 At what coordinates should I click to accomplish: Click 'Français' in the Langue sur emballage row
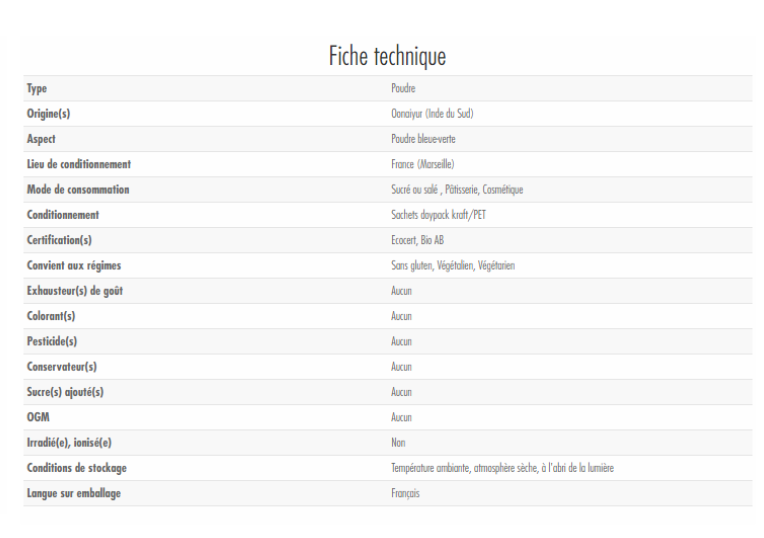[405, 494]
